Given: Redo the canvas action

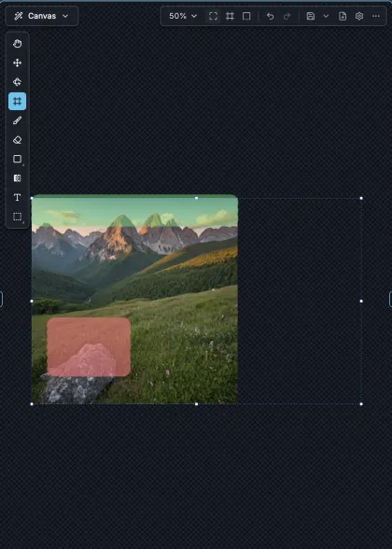Looking at the screenshot, I should (x=287, y=16).
